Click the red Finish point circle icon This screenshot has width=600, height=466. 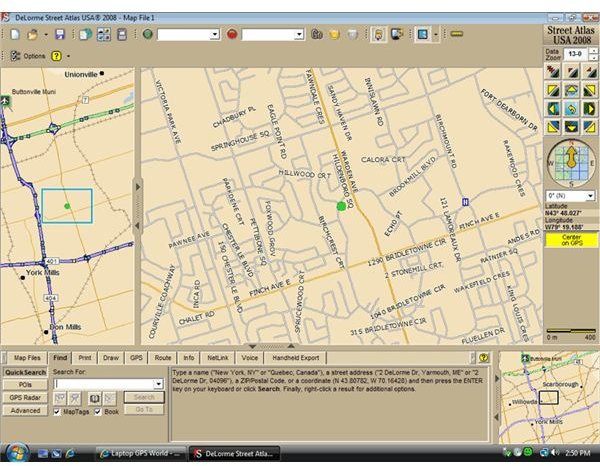(232, 34)
